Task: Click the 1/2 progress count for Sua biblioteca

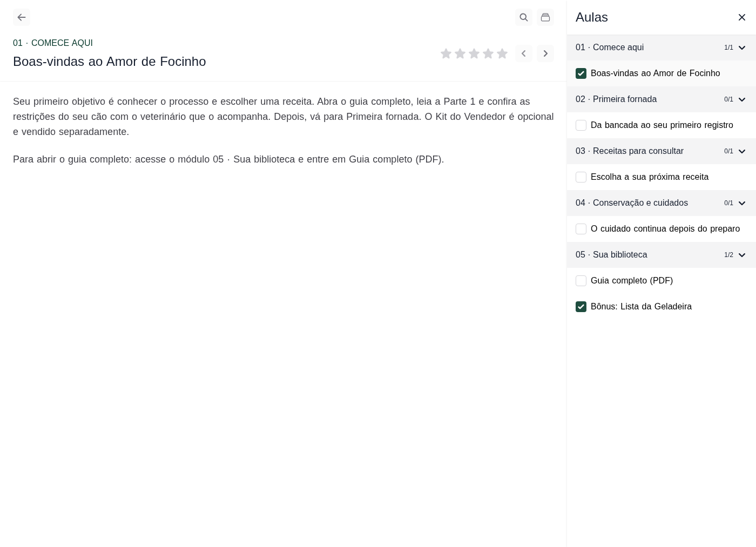Action: [x=728, y=255]
